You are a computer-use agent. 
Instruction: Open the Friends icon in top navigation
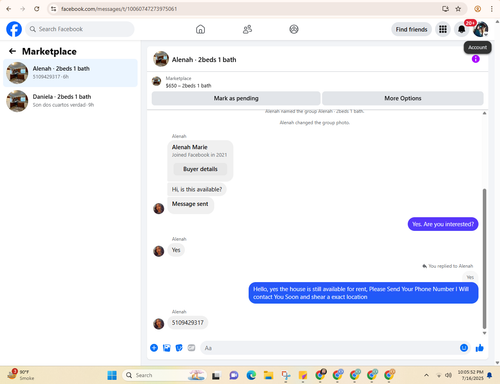[x=247, y=29]
